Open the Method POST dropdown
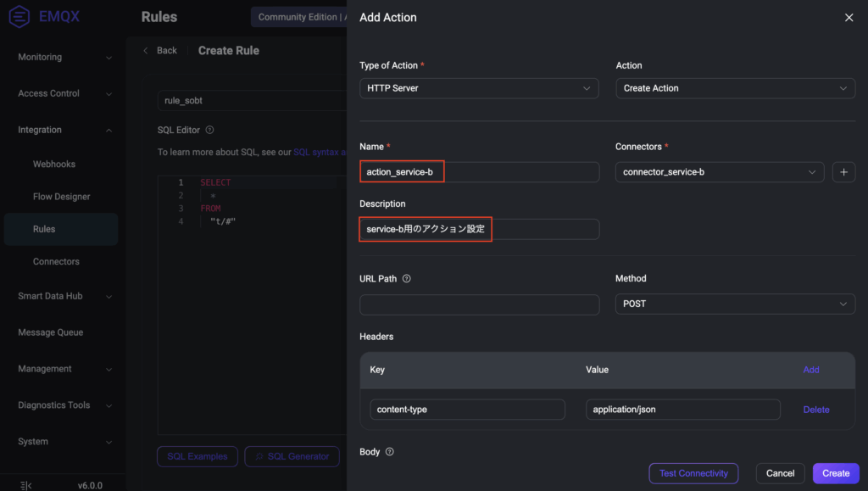868x491 pixels. [x=735, y=304]
